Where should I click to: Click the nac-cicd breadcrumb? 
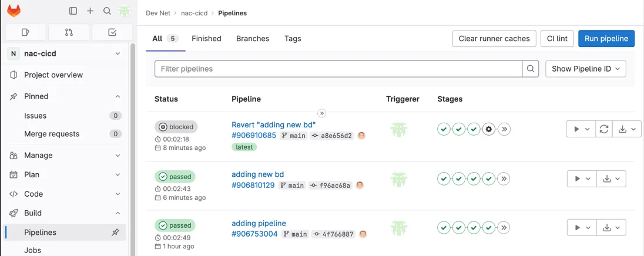[x=194, y=13]
